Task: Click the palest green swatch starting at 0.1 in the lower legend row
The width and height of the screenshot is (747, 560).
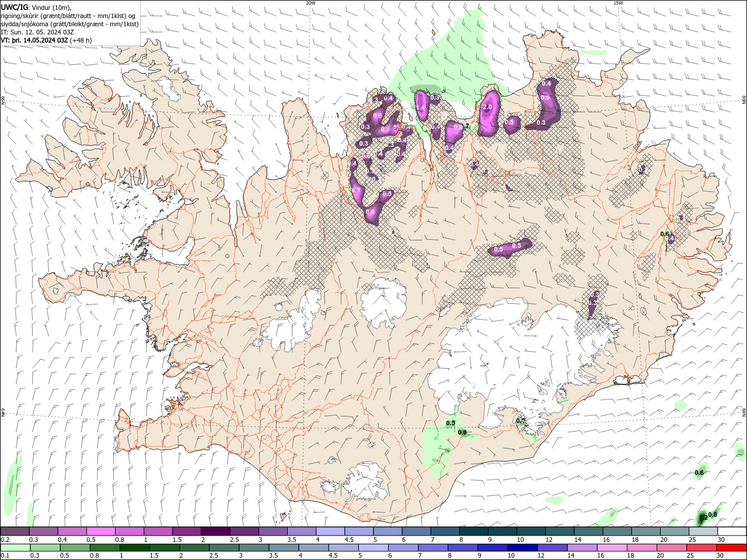Action: pos(15,548)
